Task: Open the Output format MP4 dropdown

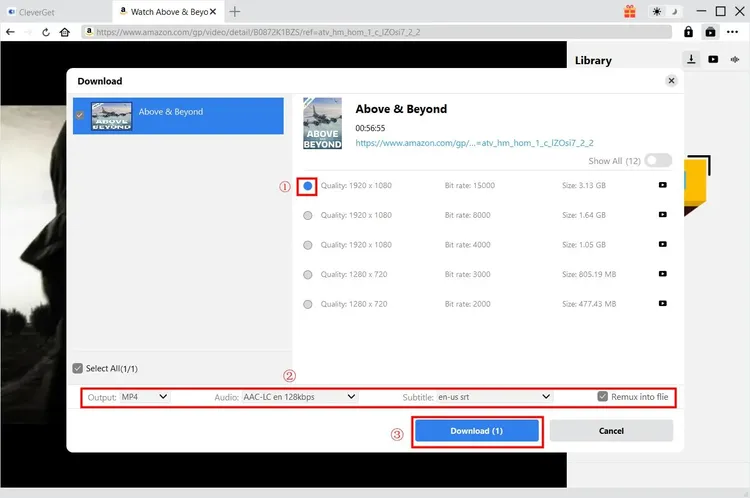Action: coord(144,397)
